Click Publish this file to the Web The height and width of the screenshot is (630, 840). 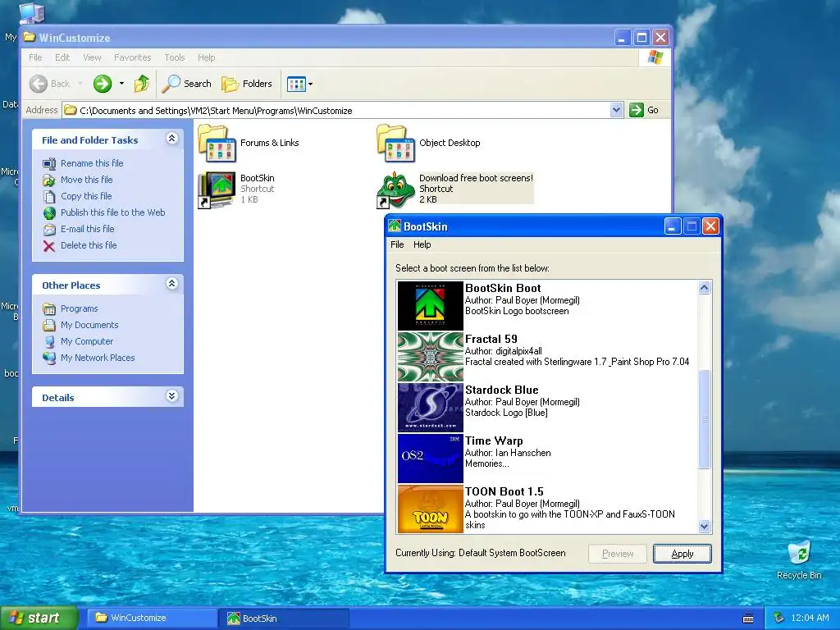coord(112,212)
